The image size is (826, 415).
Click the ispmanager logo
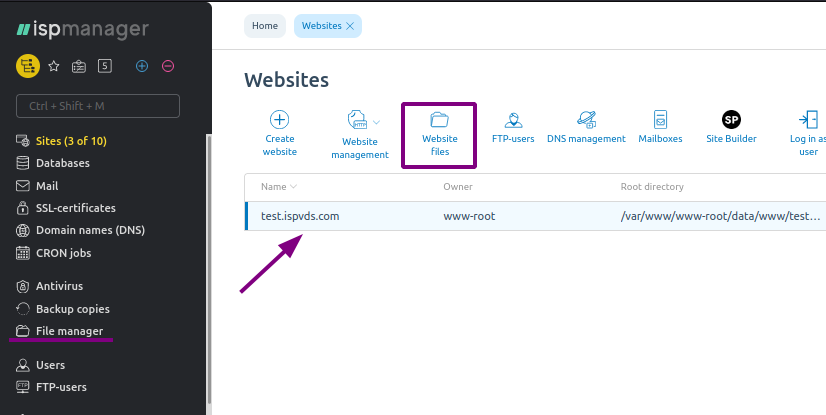click(83, 29)
